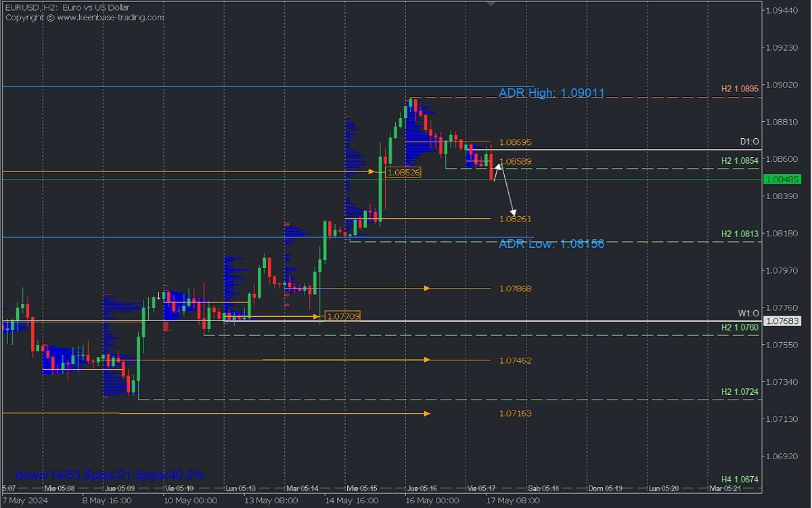Click 1.09230 on the price axis
The image size is (812, 508).
click(x=782, y=47)
